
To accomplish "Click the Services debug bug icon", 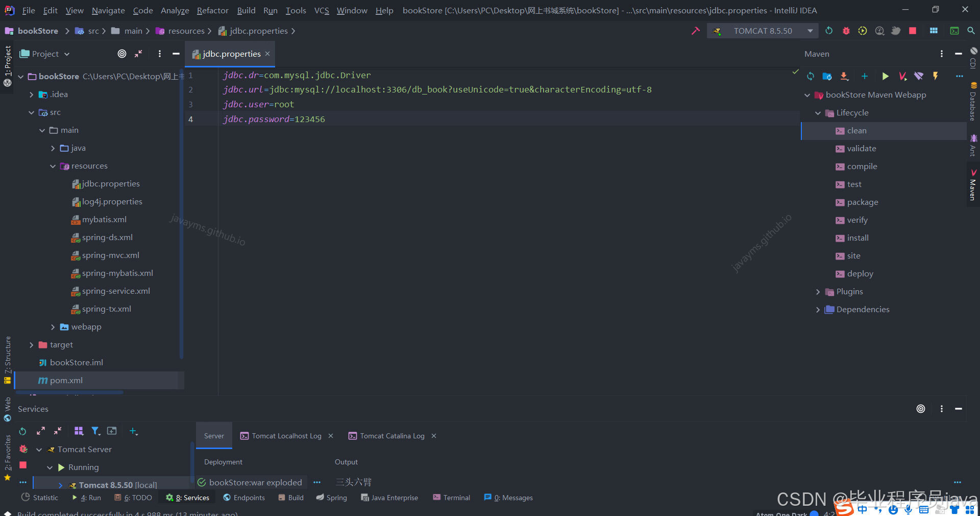I will (x=23, y=449).
